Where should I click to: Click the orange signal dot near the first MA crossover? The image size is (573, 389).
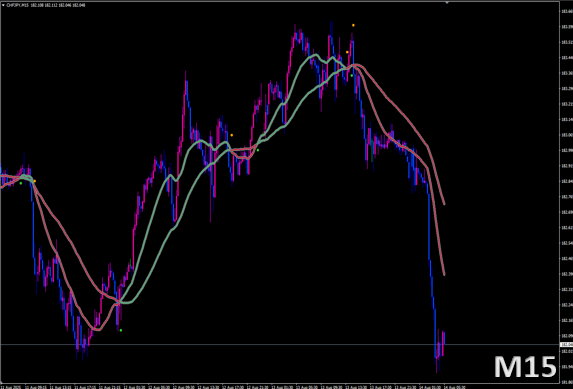click(35, 181)
